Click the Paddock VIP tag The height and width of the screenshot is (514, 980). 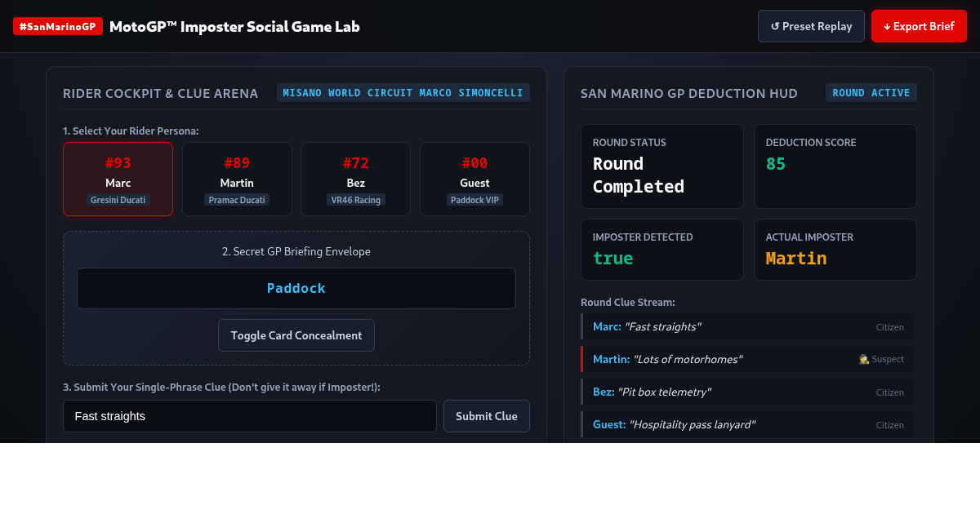[x=474, y=200]
